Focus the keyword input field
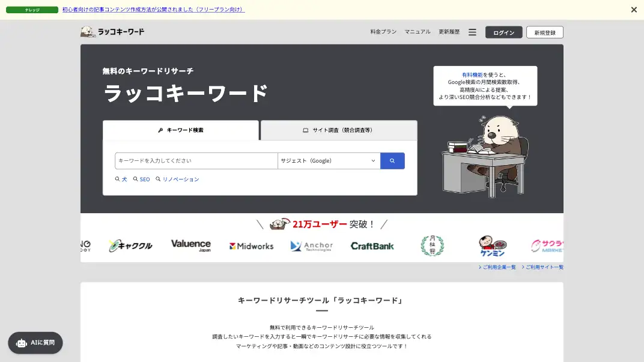This screenshot has height=362, width=644. pyautogui.click(x=196, y=160)
